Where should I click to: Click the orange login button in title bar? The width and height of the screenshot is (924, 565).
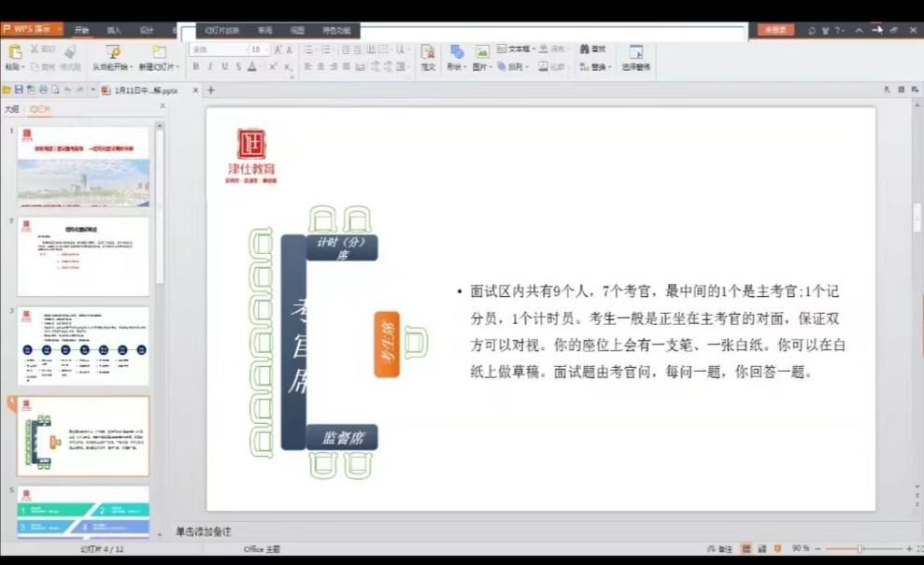775,30
